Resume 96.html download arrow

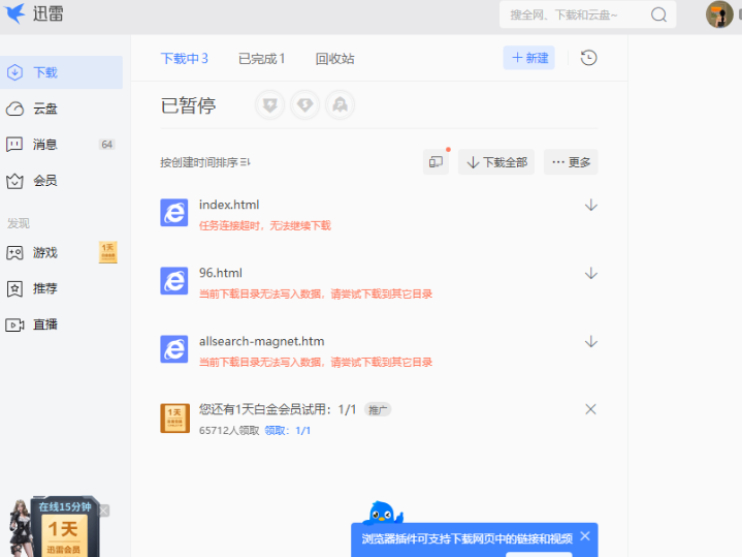click(591, 274)
